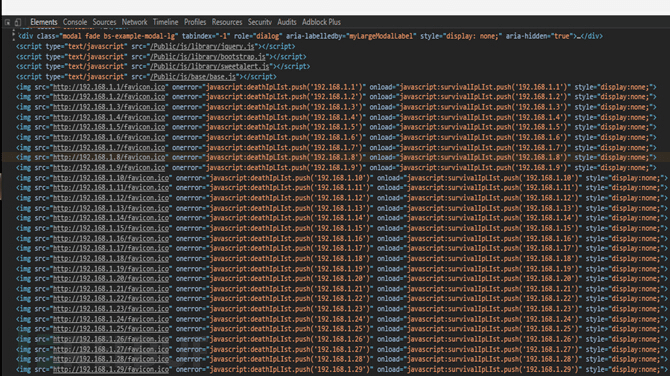Toggle the device mode icon
The width and height of the screenshot is (670, 376).
(x=18, y=22)
